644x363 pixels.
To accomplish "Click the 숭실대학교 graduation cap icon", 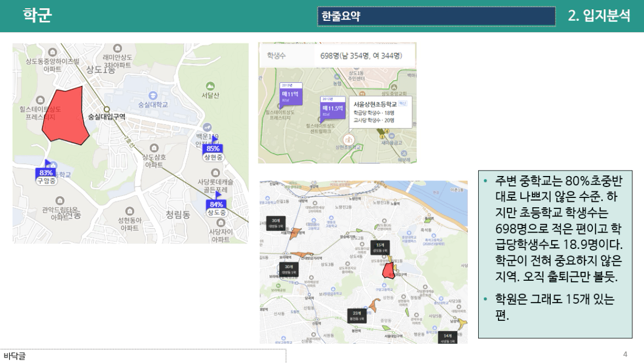I will [x=153, y=96].
